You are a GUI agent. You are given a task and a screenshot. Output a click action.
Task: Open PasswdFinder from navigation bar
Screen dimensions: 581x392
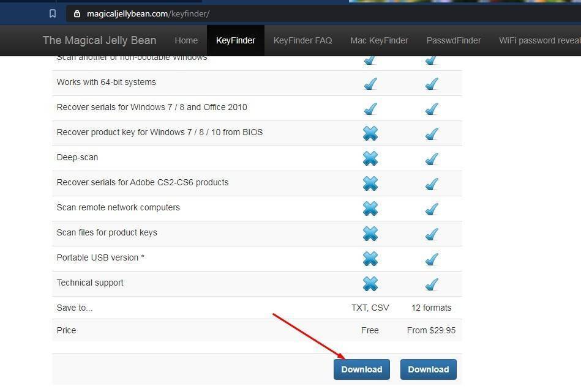tap(453, 40)
